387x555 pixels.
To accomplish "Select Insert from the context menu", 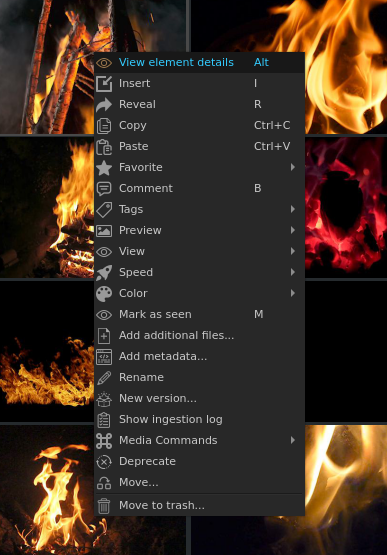I will pos(199,84).
